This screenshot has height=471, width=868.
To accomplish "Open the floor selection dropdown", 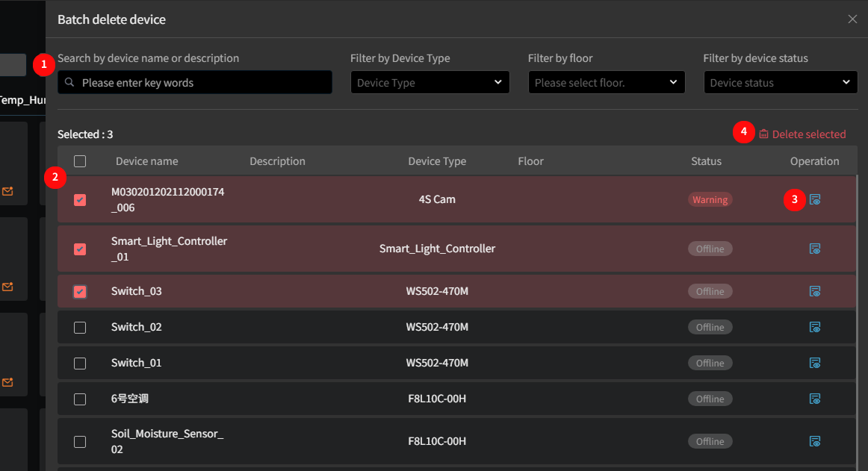I will coord(606,82).
